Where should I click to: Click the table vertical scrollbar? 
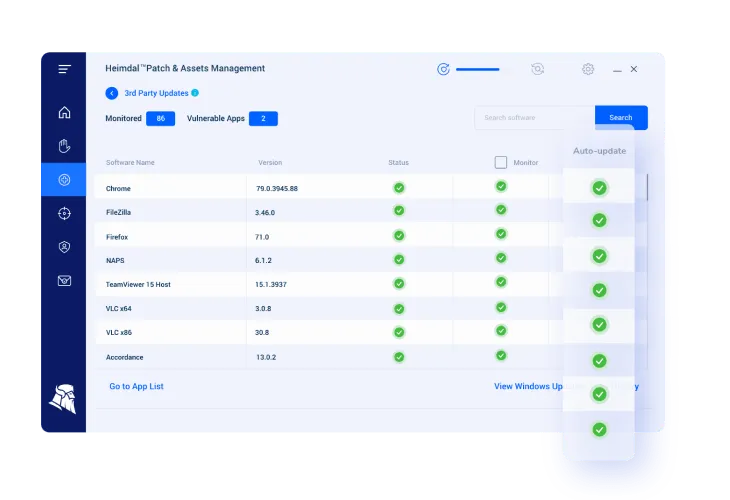pos(647,188)
